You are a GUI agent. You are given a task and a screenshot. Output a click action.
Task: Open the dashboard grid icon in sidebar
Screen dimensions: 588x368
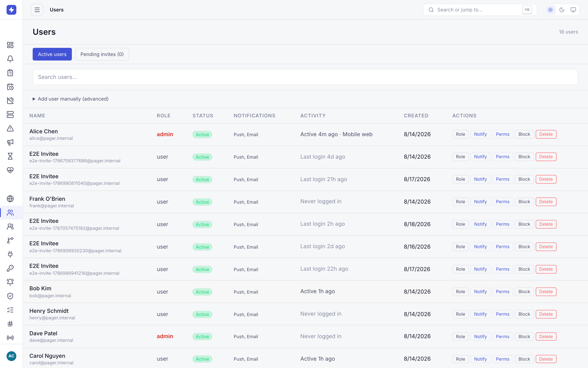[x=10, y=45]
